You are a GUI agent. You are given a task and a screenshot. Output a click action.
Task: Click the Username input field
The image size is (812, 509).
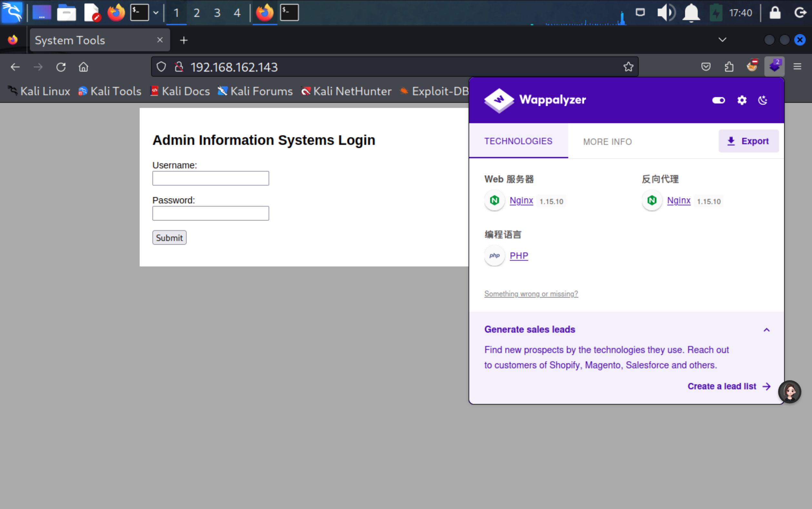click(x=211, y=178)
